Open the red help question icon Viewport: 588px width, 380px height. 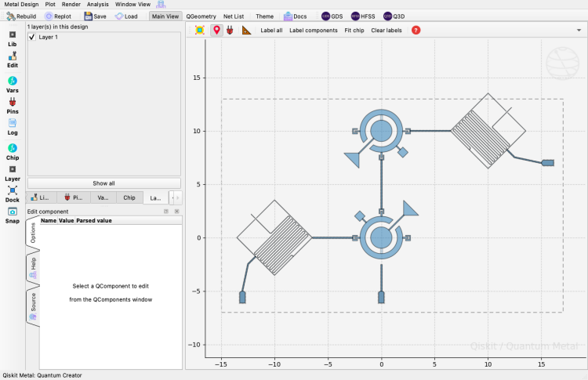(416, 31)
